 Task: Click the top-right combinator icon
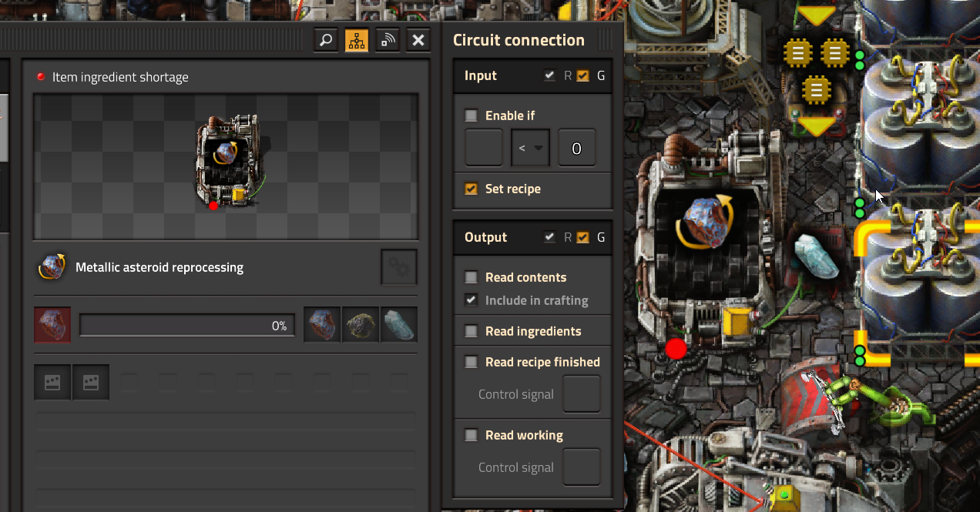pyautogui.click(x=835, y=53)
